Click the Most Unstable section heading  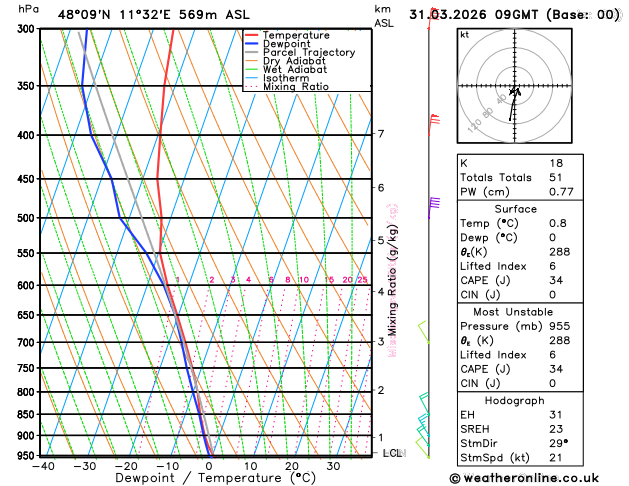click(513, 312)
